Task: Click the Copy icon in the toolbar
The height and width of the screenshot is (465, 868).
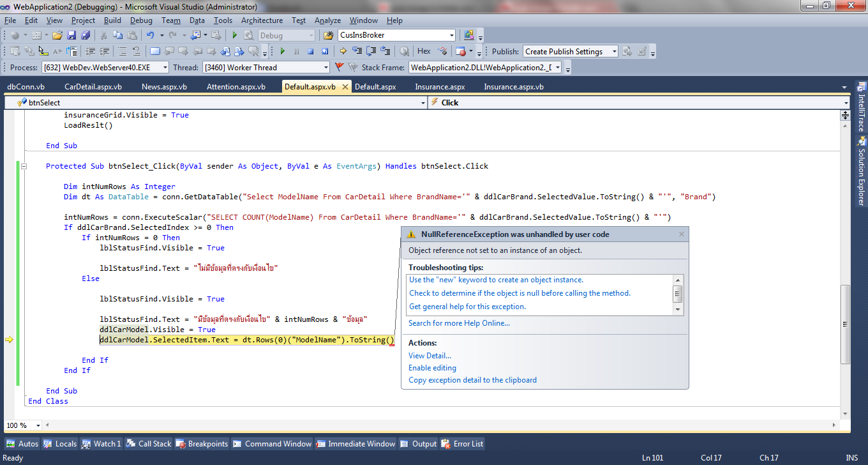Action: point(118,35)
